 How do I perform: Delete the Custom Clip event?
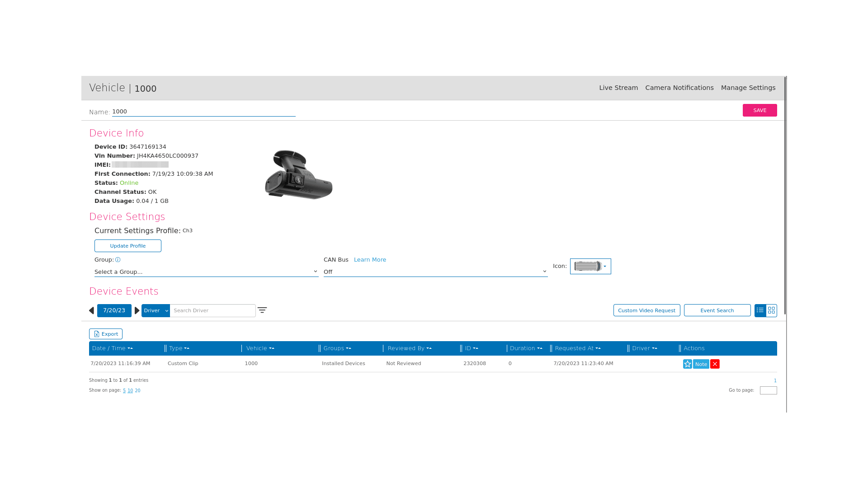point(715,364)
